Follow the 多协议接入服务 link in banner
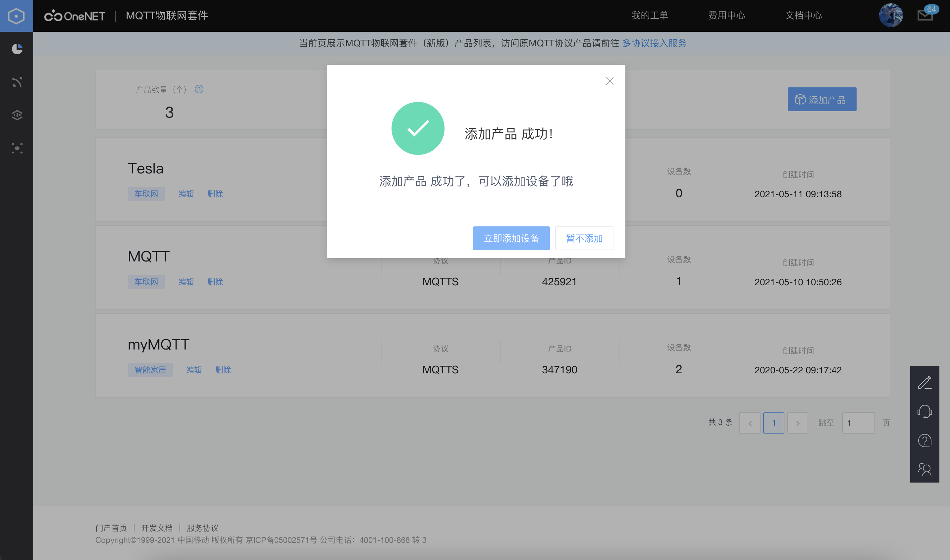Screen dimensions: 950x560 pyautogui.click(x=654, y=43)
